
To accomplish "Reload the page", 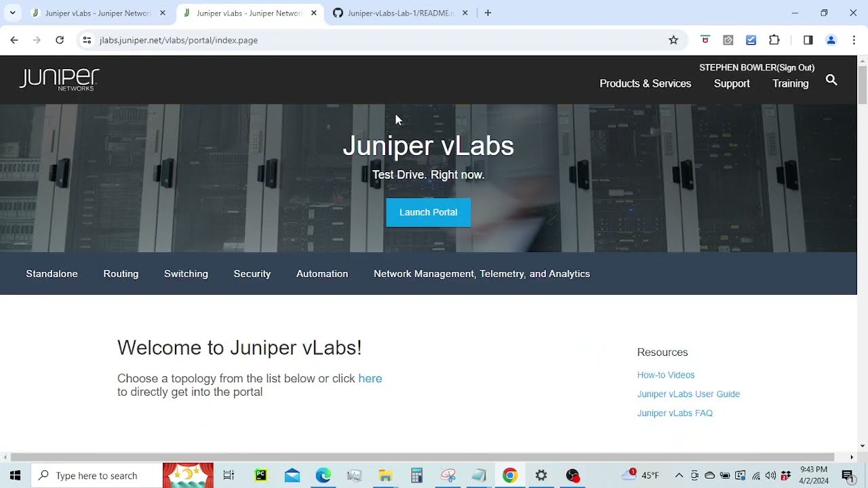I will (x=60, y=40).
